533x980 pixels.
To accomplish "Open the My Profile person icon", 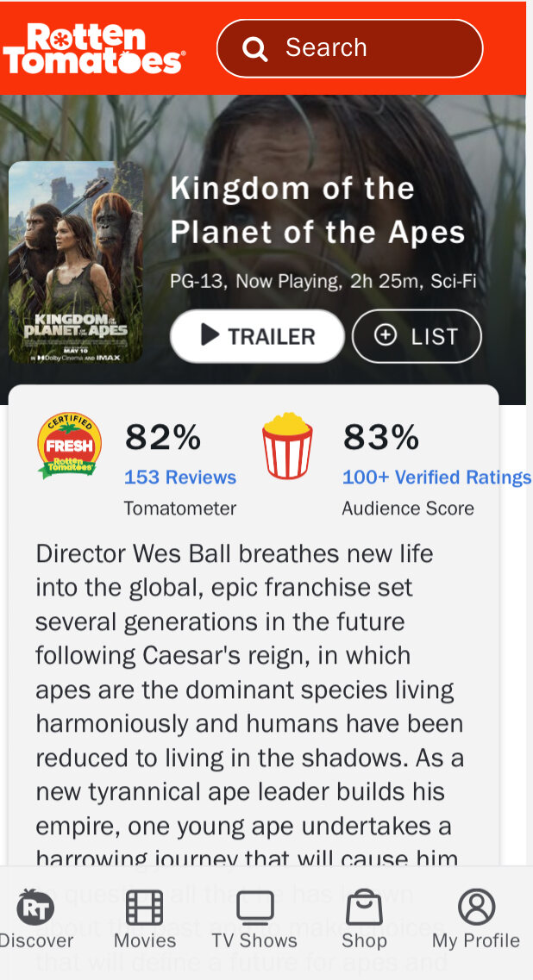I will coord(476,907).
